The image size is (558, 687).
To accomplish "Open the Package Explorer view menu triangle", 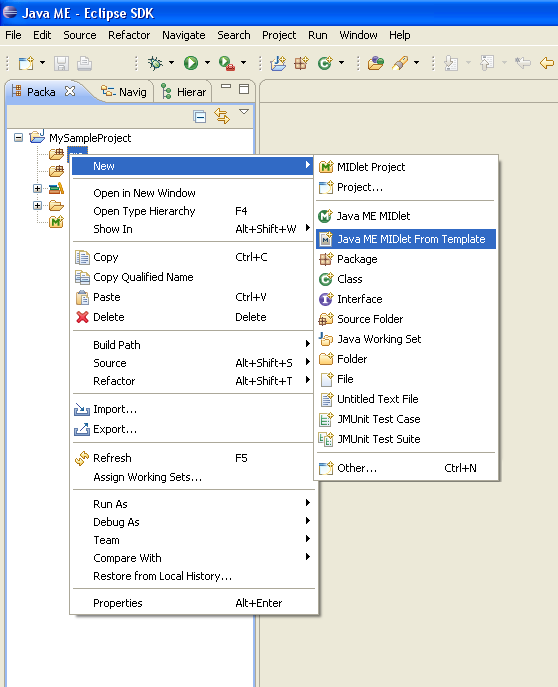I will click(x=244, y=112).
